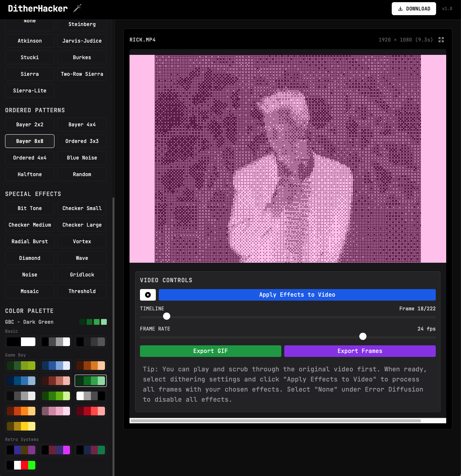Pick the retro palette ending in magenta

coord(56,450)
